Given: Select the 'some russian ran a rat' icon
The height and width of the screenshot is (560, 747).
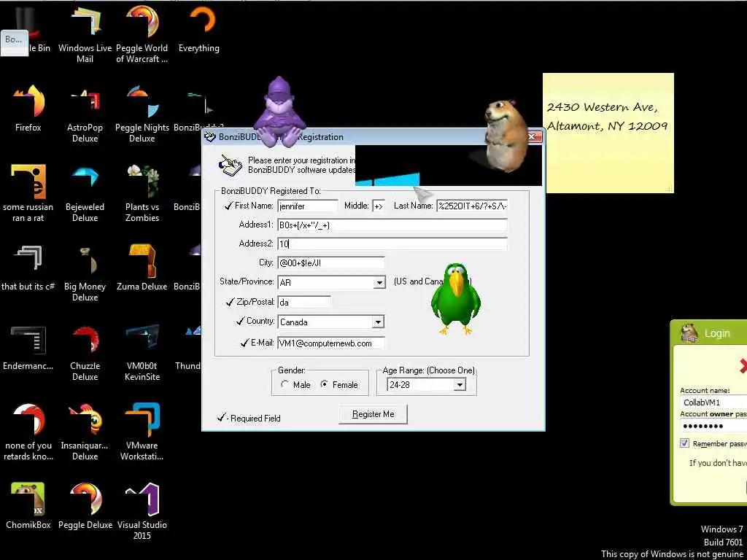Looking at the screenshot, I should point(28,193).
